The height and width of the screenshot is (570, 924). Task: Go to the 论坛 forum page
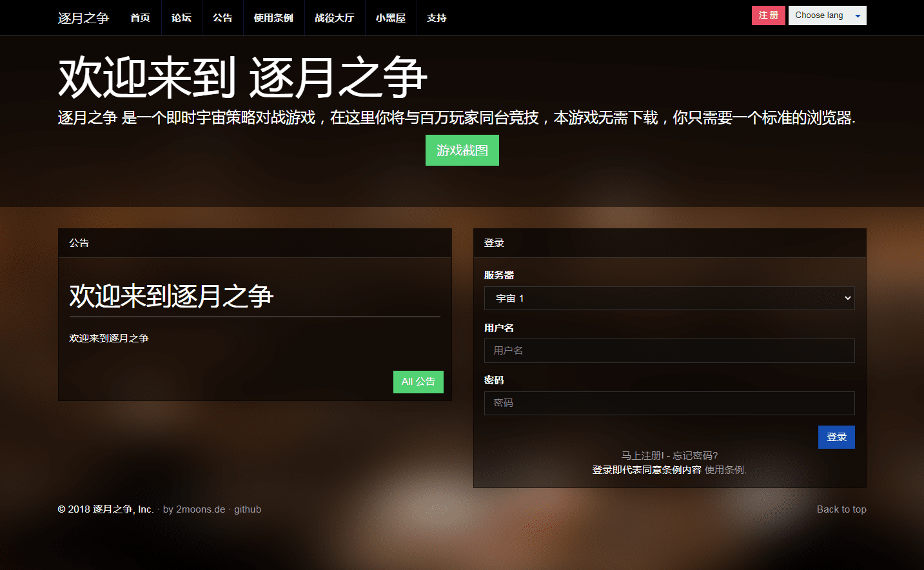coord(181,18)
